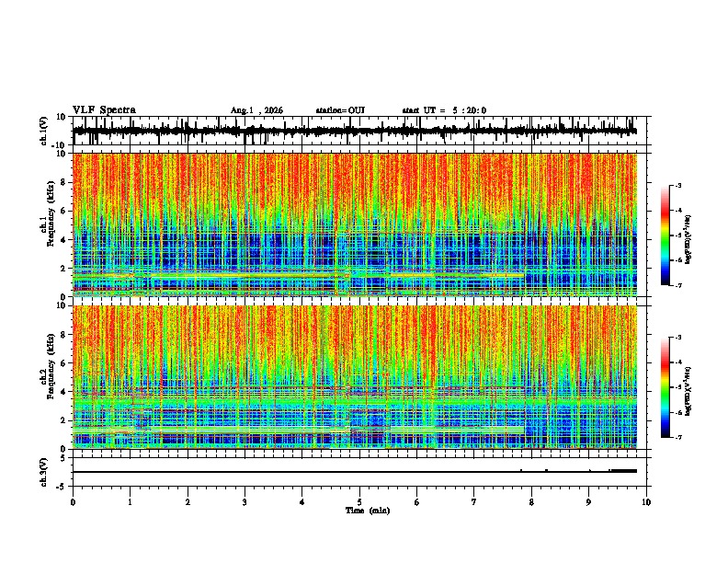This screenshot has height=563, width=728.
Task: Click the "5" tick on the time axis
Action: pyautogui.click(x=359, y=502)
